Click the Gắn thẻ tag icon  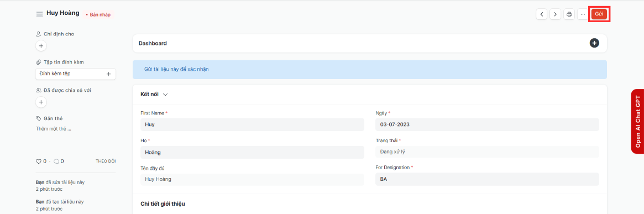pos(39,118)
